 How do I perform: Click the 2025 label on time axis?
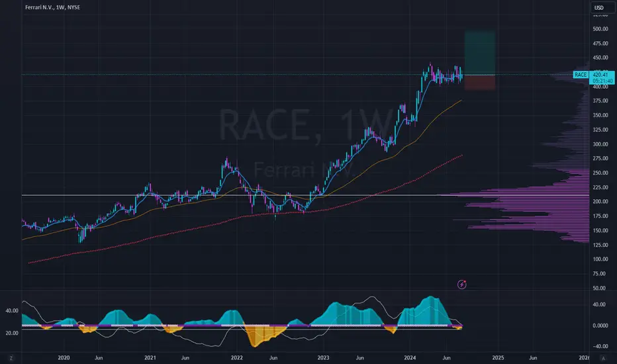tap(498, 357)
